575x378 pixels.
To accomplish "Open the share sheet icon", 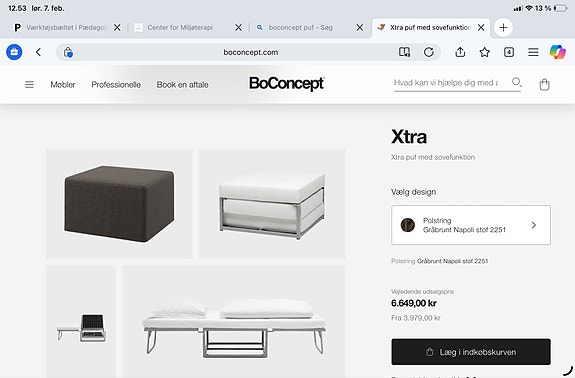I will pos(460,52).
